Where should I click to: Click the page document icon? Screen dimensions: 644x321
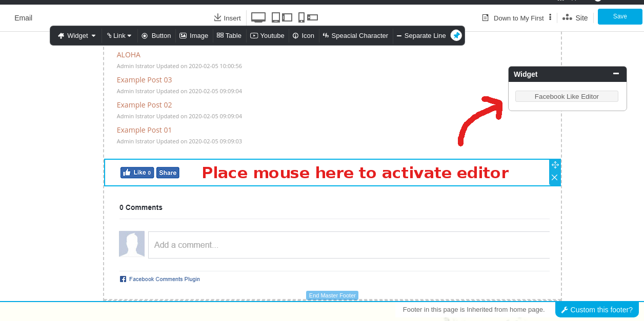pyautogui.click(x=485, y=18)
